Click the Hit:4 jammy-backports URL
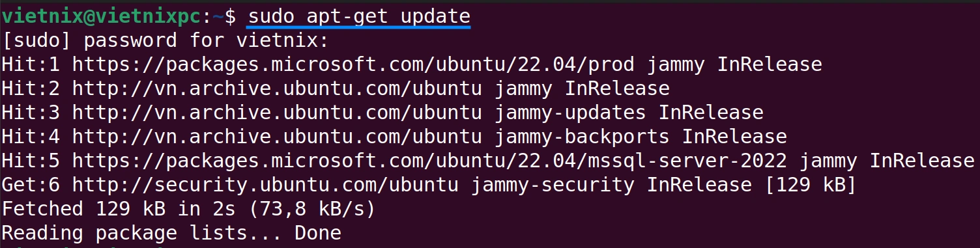The width and height of the screenshot is (980, 248). tap(276, 137)
